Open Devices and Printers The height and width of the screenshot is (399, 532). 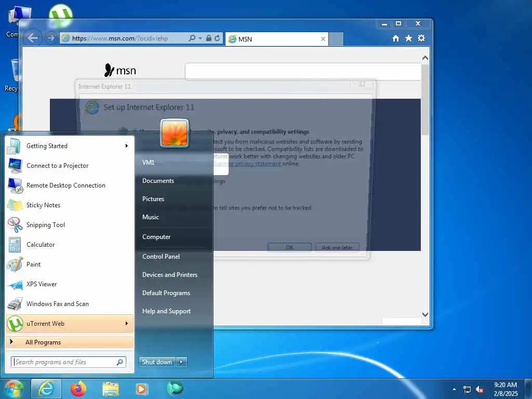[170, 275]
